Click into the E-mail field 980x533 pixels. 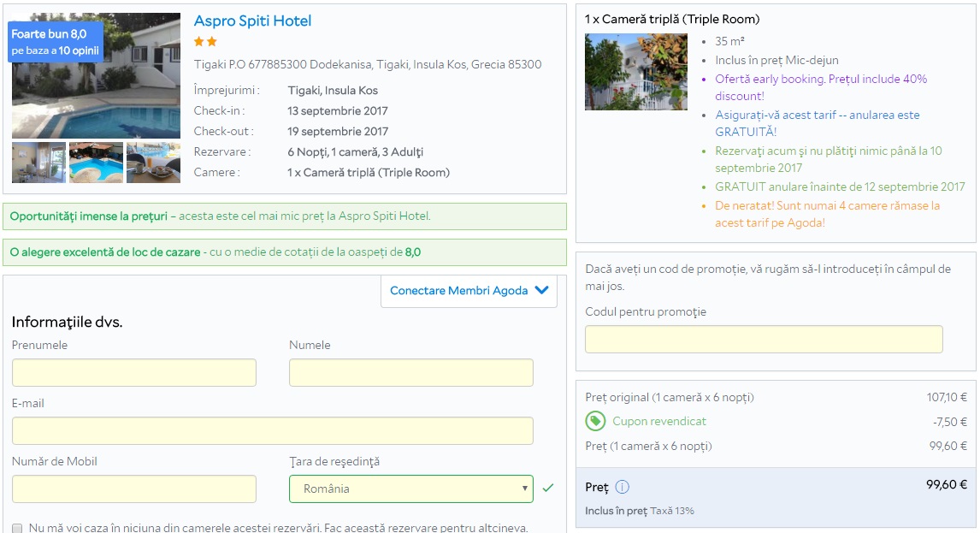(272, 431)
